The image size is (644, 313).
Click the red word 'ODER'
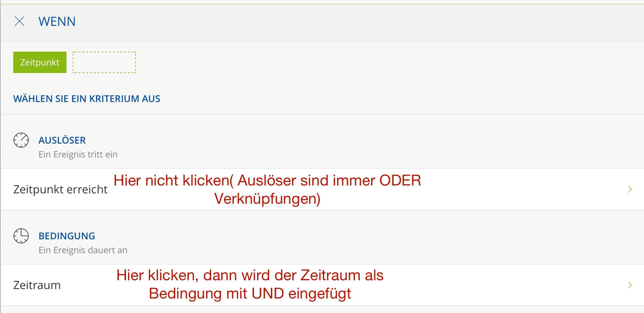pos(400,181)
